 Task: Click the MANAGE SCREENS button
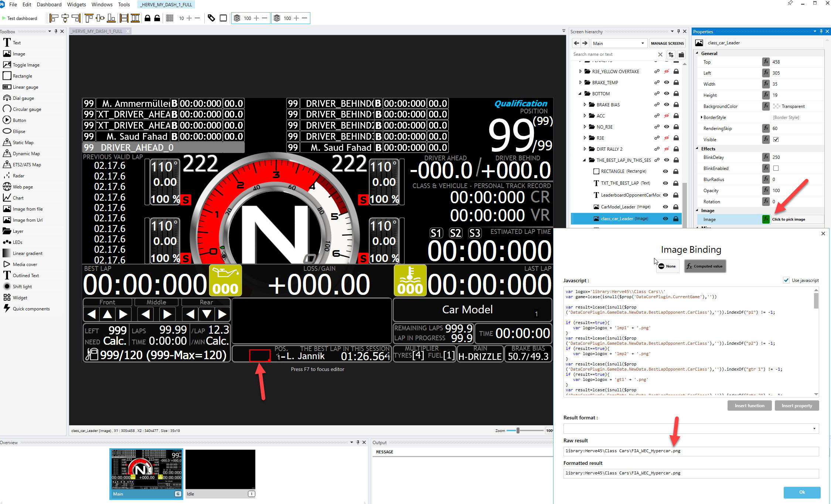coord(667,43)
